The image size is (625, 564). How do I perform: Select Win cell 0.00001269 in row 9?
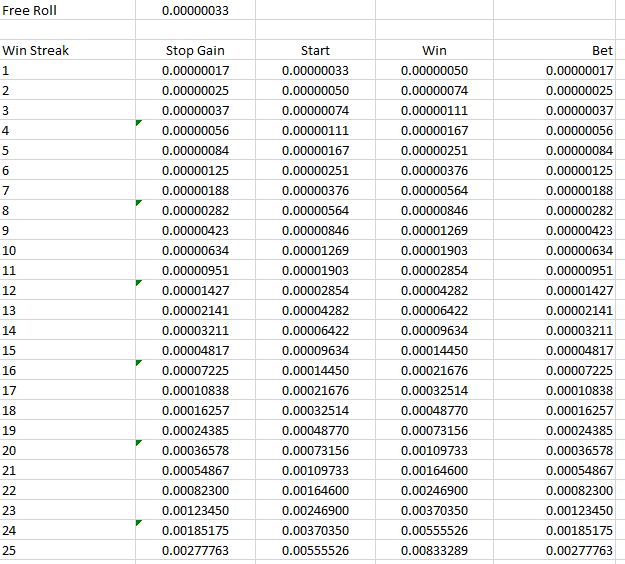[434, 230]
